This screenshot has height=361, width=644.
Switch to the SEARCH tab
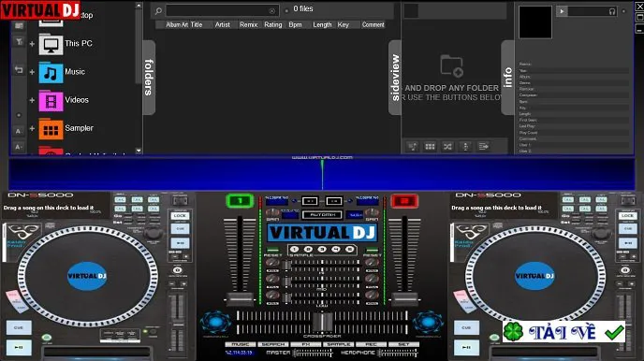pyautogui.click(x=273, y=344)
